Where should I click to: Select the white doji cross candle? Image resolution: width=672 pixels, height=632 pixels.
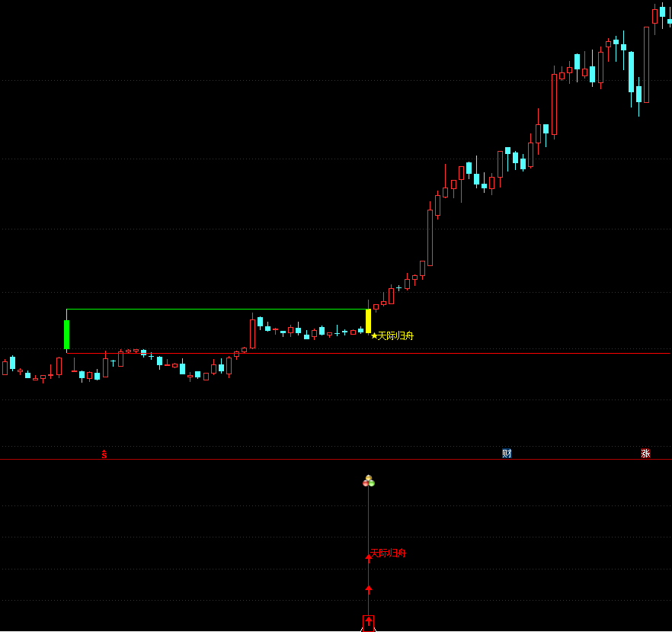coord(398,288)
